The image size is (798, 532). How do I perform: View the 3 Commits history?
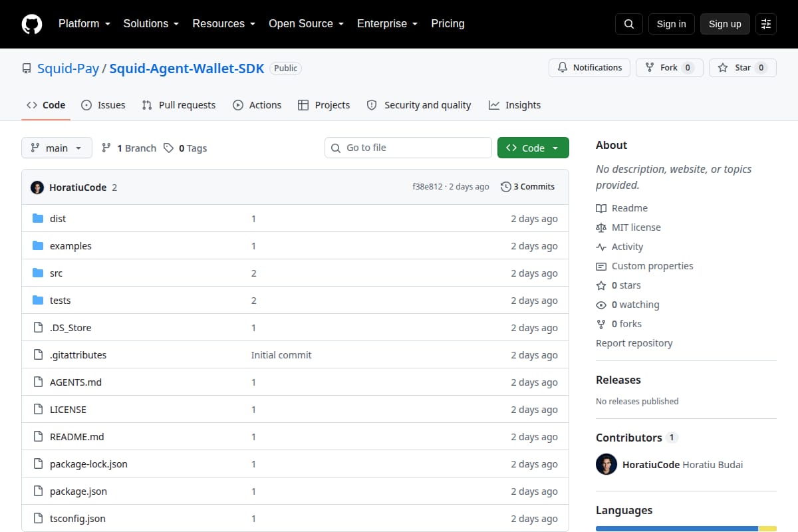pos(528,187)
